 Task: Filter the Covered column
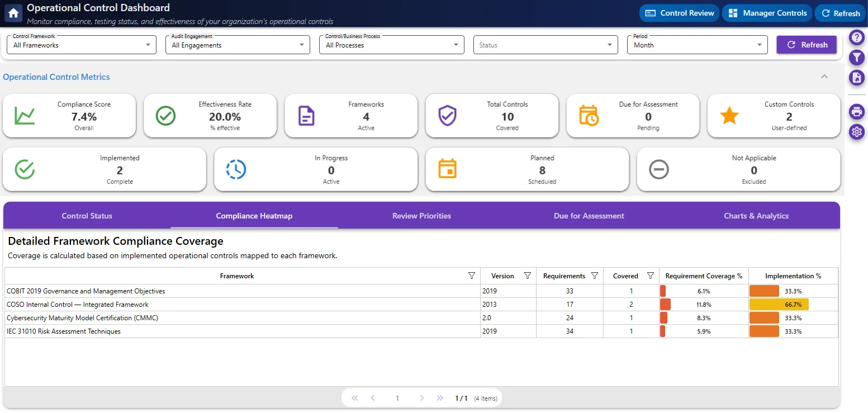651,276
